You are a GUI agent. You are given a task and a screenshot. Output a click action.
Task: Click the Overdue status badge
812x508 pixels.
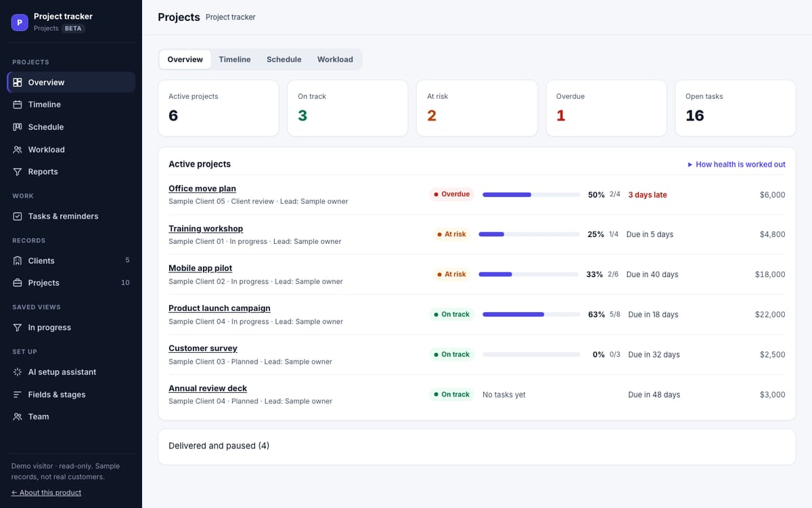(451, 194)
